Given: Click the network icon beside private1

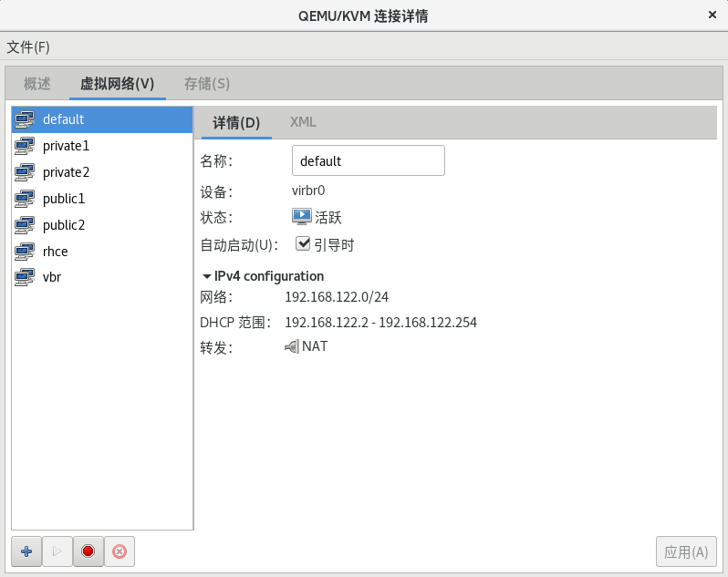Looking at the screenshot, I should (25, 146).
